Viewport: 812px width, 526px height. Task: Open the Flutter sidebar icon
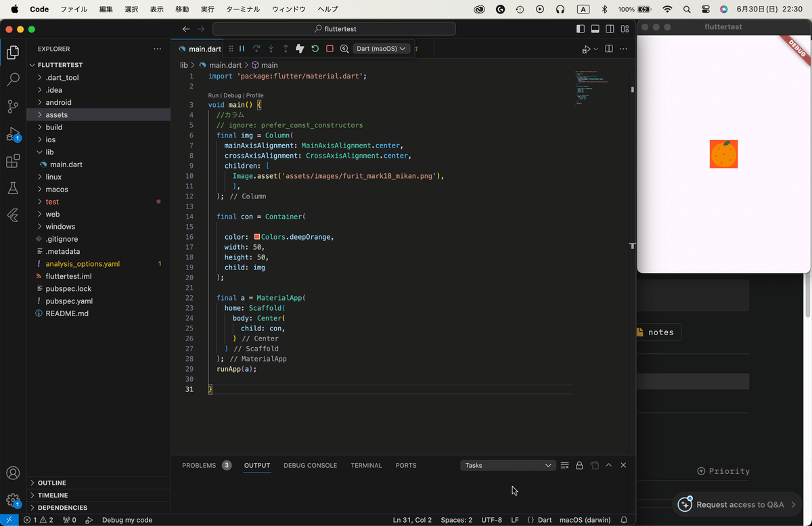pos(13,215)
